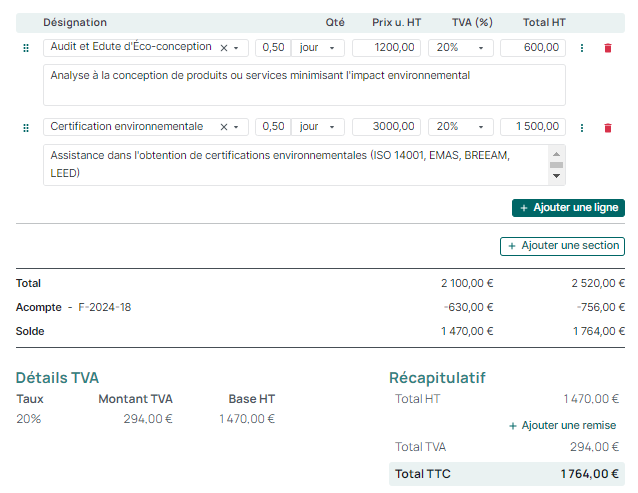The height and width of the screenshot is (493, 638).
Task: Expand the unit dropdown on Audit line
Action: coord(320,48)
